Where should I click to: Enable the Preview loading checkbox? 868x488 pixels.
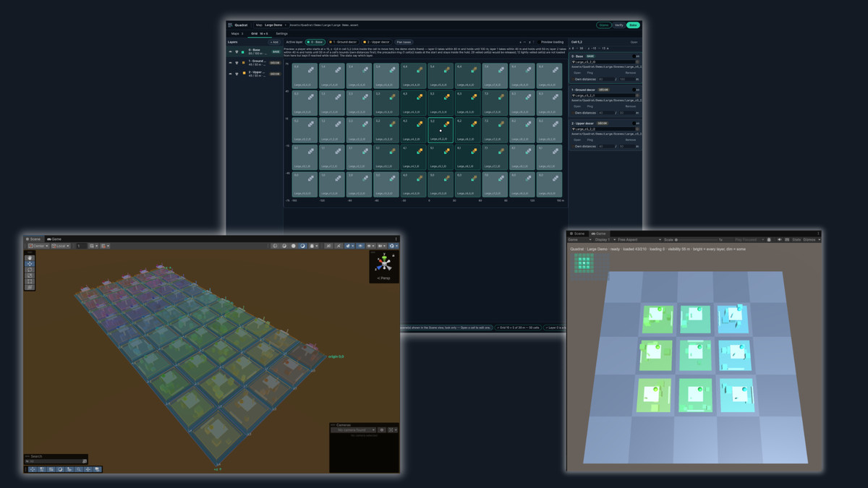coord(538,42)
